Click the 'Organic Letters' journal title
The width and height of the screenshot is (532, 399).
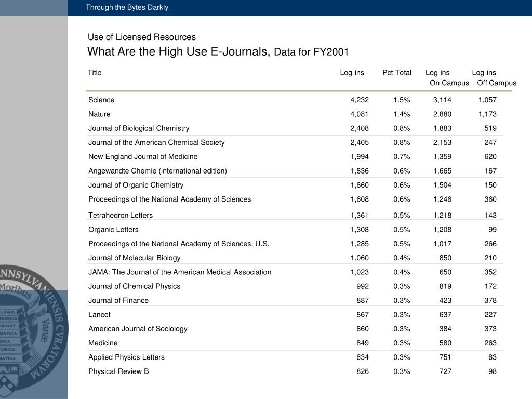click(113, 229)
